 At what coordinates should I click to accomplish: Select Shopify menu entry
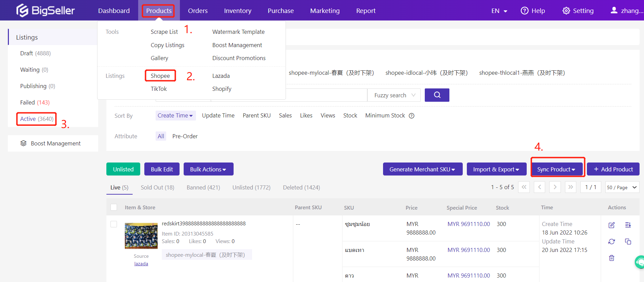tap(222, 89)
